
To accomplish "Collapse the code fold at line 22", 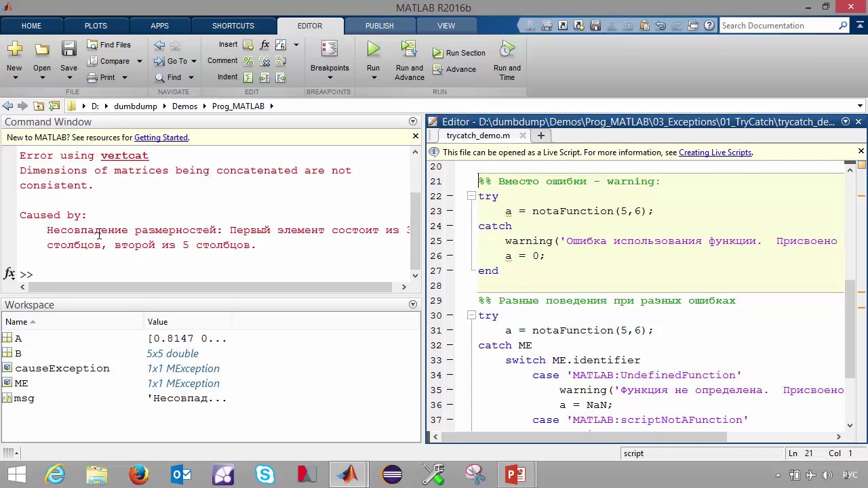I will click(471, 197).
